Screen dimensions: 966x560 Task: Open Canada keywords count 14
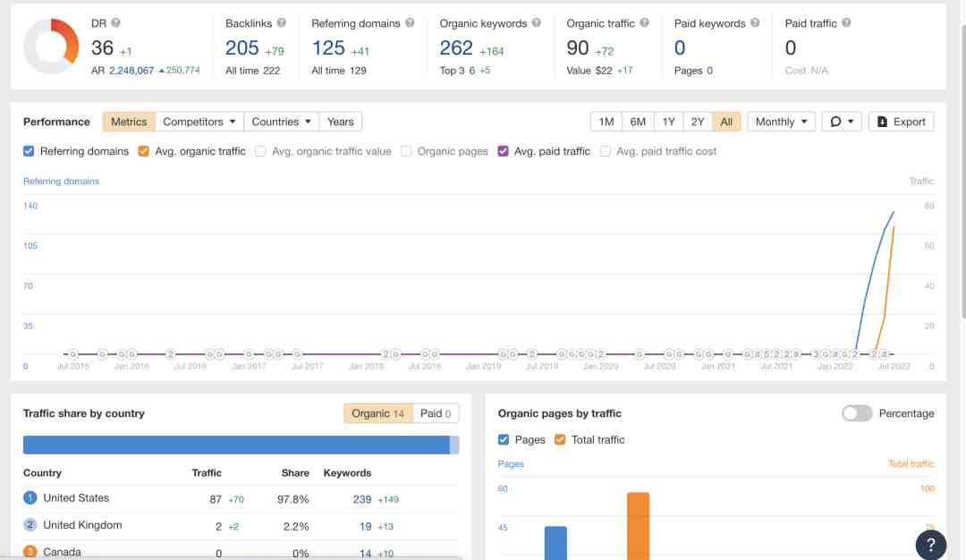365,553
